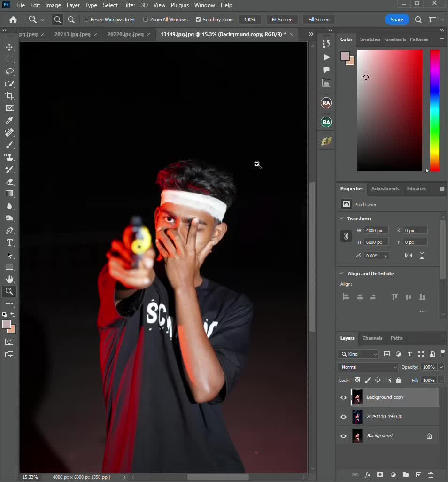Click the 100% zoom button

click(250, 19)
